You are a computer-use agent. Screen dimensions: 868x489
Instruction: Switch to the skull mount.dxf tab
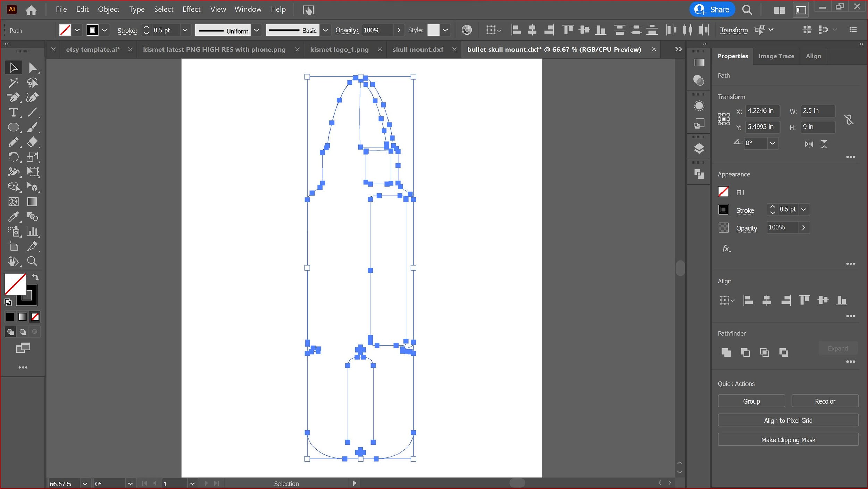(418, 49)
